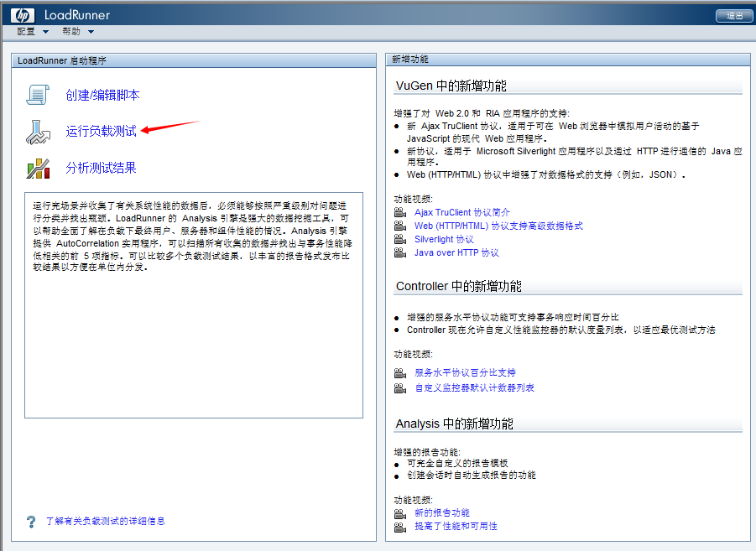The image size is (756, 551).
Task: Click the script scroll icon for 创建/编辑脚本
Action: click(x=38, y=95)
